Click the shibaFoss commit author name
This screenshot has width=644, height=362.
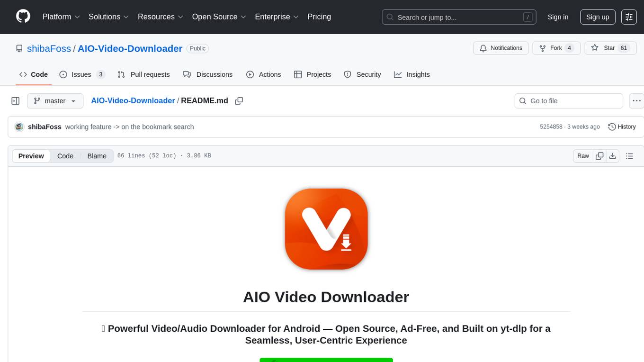click(x=45, y=127)
